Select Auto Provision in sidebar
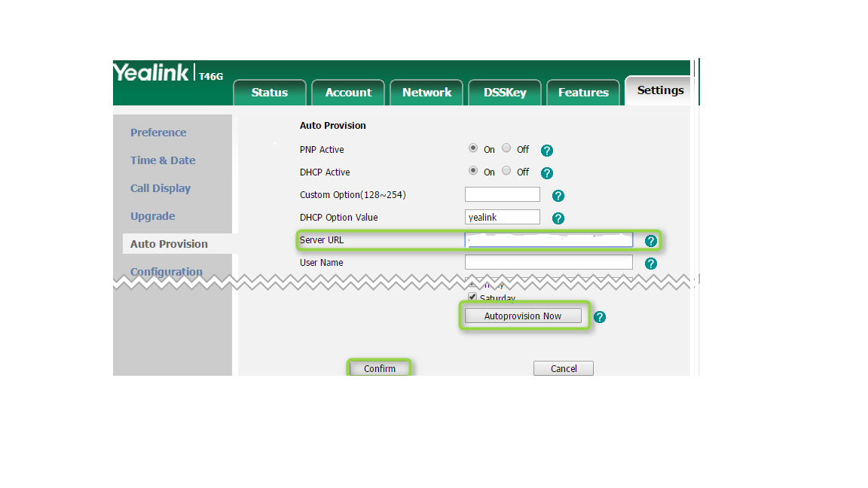The image size is (868, 488). [169, 244]
